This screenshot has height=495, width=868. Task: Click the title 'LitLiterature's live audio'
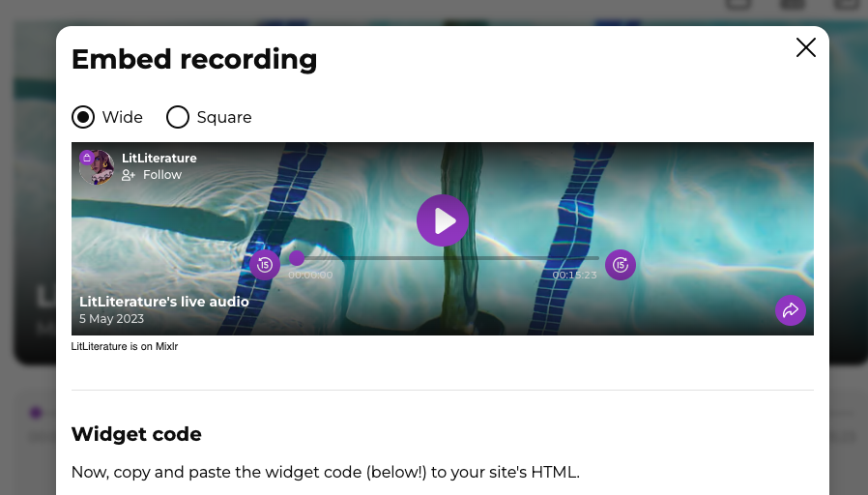click(164, 302)
